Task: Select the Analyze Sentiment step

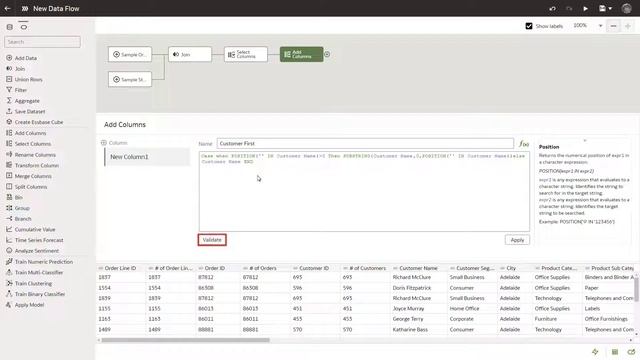Action: [33, 251]
